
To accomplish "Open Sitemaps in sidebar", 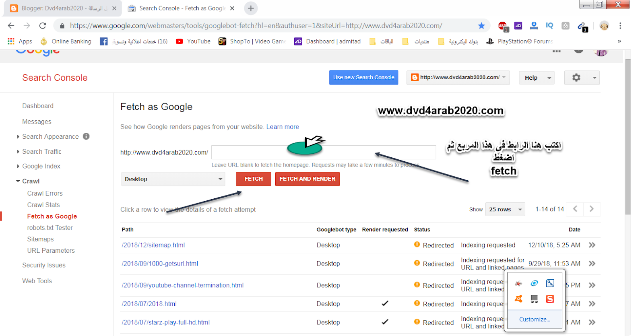I will click(40, 239).
